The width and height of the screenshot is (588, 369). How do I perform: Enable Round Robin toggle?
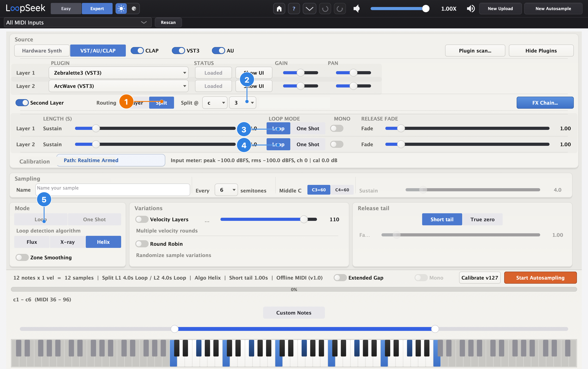142,244
